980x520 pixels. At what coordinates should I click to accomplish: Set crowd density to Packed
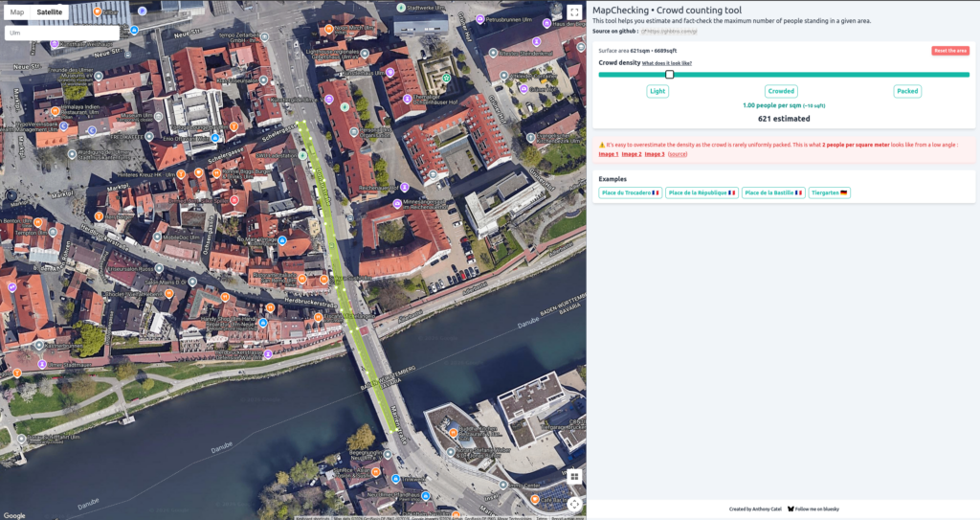coord(907,92)
